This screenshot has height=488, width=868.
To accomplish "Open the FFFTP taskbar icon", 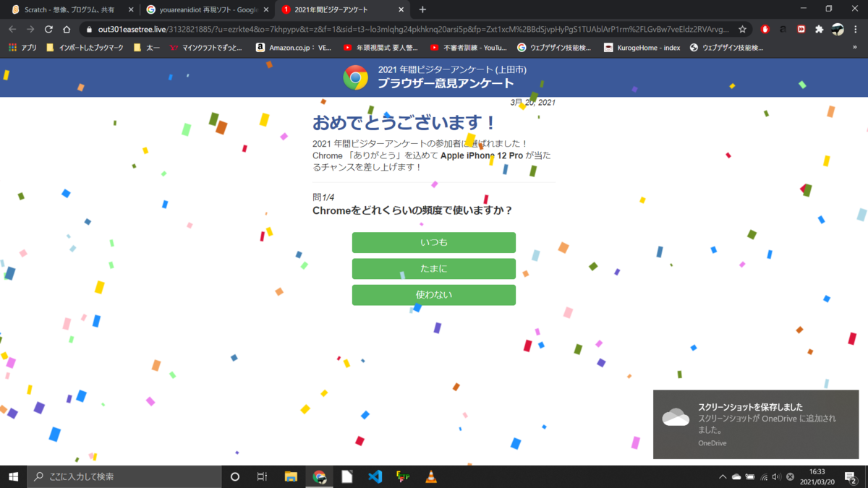I will (x=403, y=476).
